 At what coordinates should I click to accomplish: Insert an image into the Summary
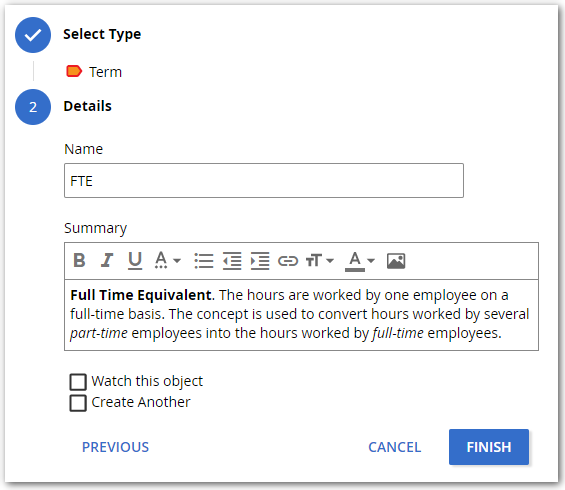(396, 261)
